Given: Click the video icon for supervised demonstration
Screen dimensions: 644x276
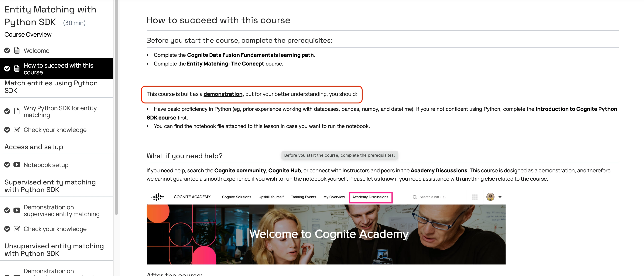Looking at the screenshot, I should click(x=17, y=210).
